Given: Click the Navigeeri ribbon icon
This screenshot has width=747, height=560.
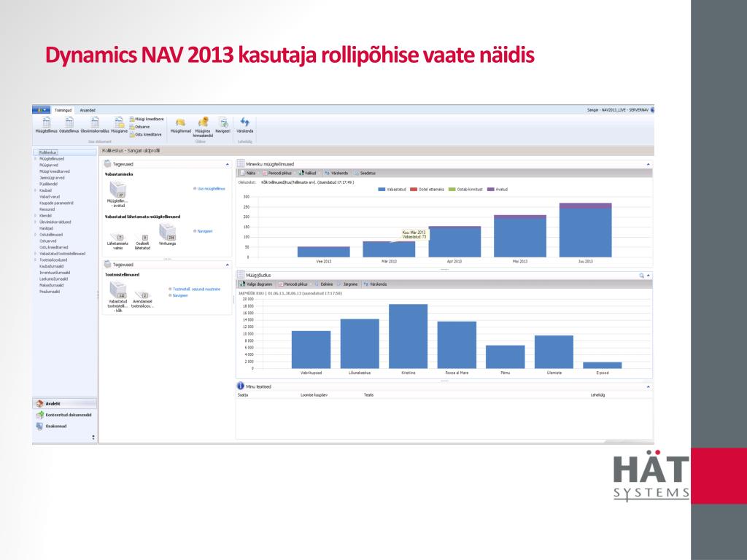Looking at the screenshot, I should (x=223, y=125).
